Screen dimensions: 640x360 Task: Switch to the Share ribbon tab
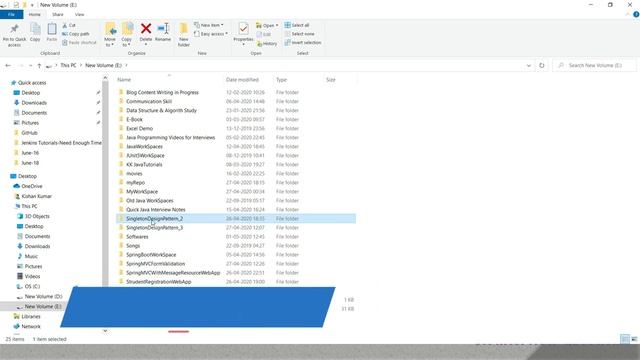click(58, 14)
